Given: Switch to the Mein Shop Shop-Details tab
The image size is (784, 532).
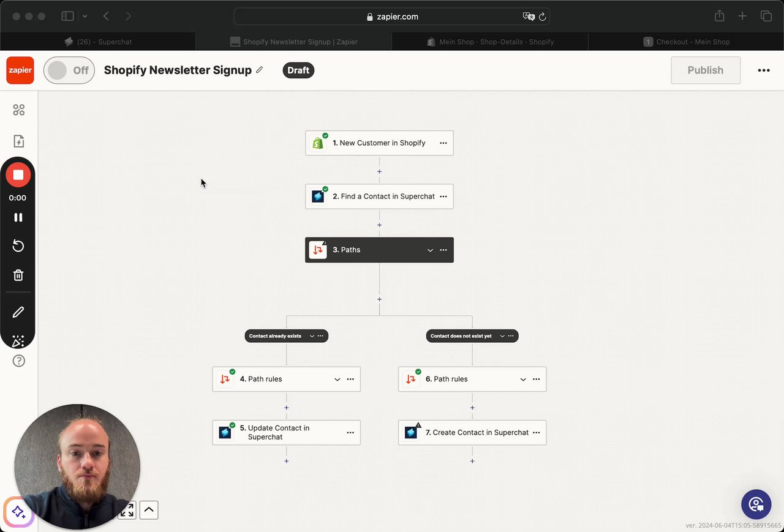Looking at the screenshot, I should tap(490, 42).
